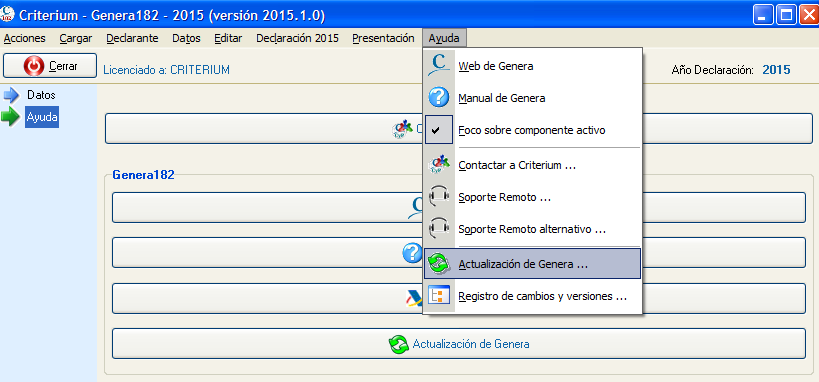Click the red power icon on Cerrar
This screenshot has height=382, width=819.
pyautogui.click(x=33, y=66)
